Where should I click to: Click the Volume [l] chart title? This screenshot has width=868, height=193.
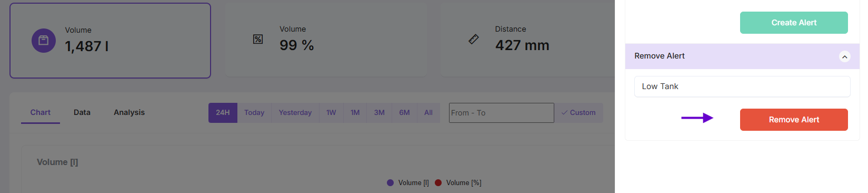click(57, 162)
